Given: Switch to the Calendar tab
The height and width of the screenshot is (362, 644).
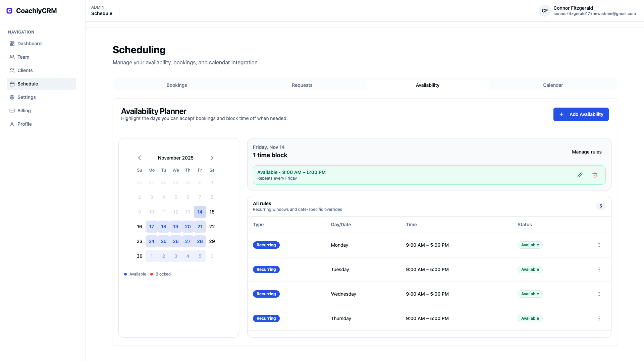Looking at the screenshot, I should 553,85.
